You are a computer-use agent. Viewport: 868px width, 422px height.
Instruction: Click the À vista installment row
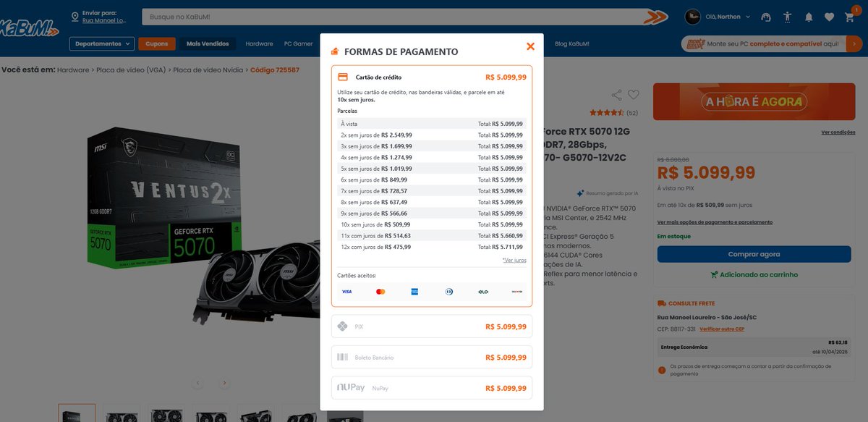pyautogui.click(x=432, y=124)
